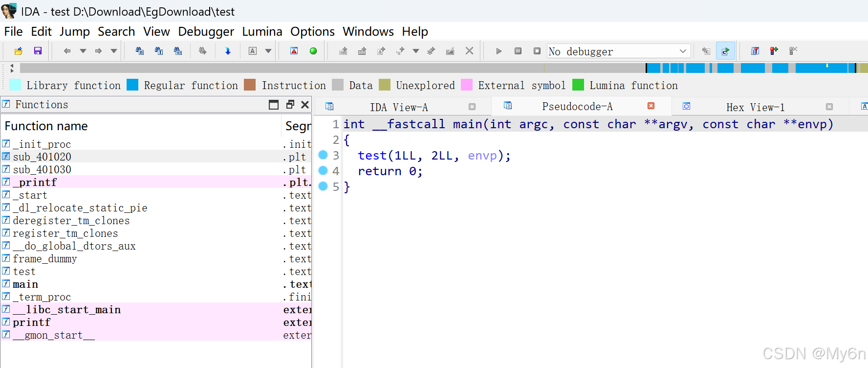868x368 pixels.
Task: Open the forward-jump history dropdown arrow
Action: click(x=114, y=51)
